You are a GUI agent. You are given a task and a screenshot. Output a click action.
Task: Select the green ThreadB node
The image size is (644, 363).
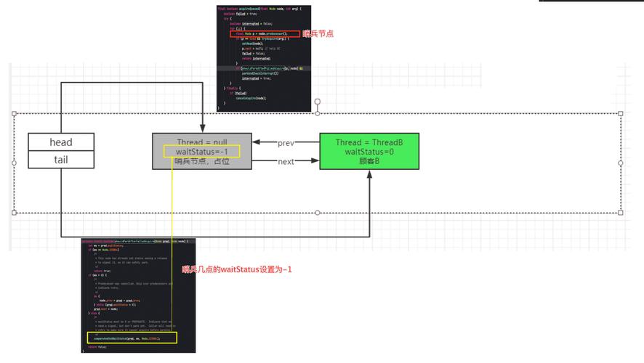coord(369,151)
